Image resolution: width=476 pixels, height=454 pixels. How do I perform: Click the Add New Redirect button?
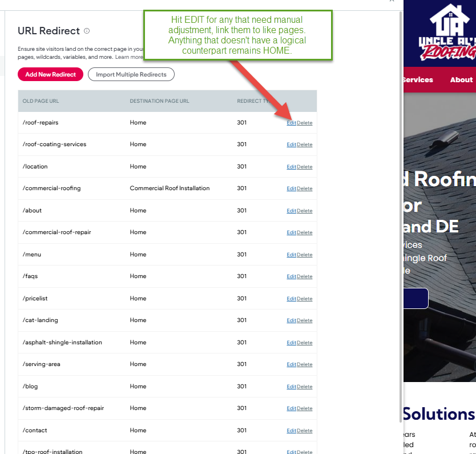50,74
